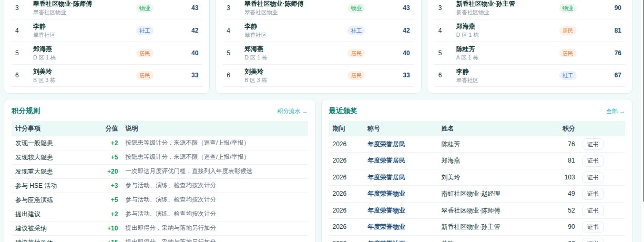Image resolution: width=644 pixels, height=242 pixels.
Task: Select the 提出建议 rule row
Action: point(160,214)
